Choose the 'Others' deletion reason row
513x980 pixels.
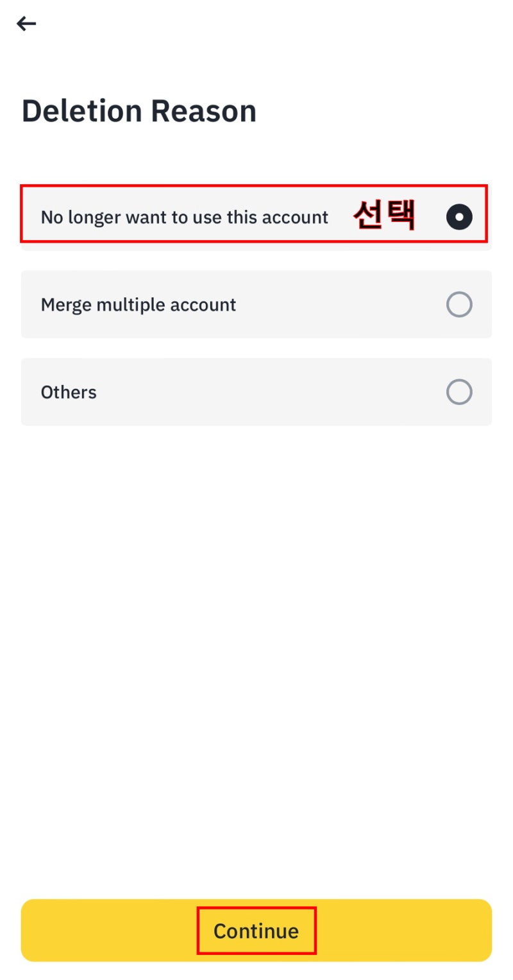tap(256, 392)
